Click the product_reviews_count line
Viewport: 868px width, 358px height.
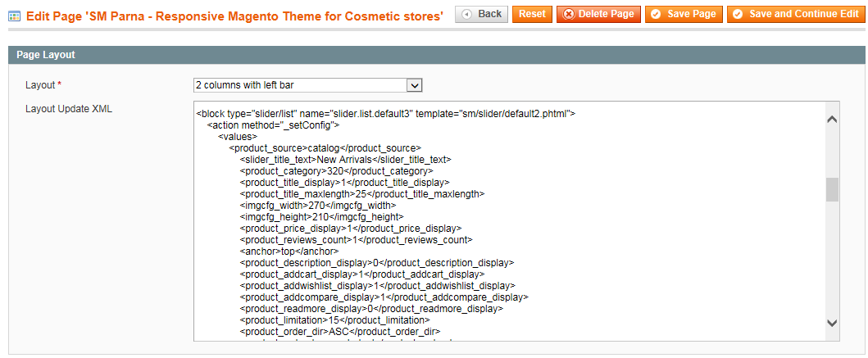click(x=356, y=239)
